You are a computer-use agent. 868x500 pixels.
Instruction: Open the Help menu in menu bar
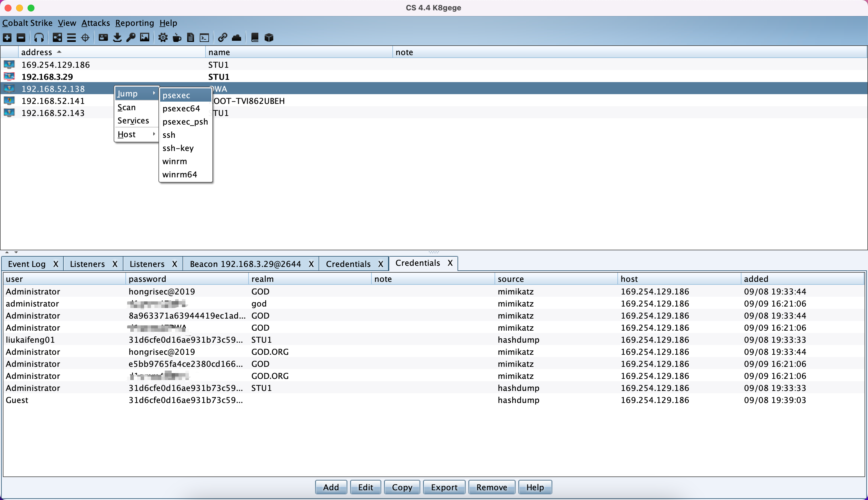[168, 23]
